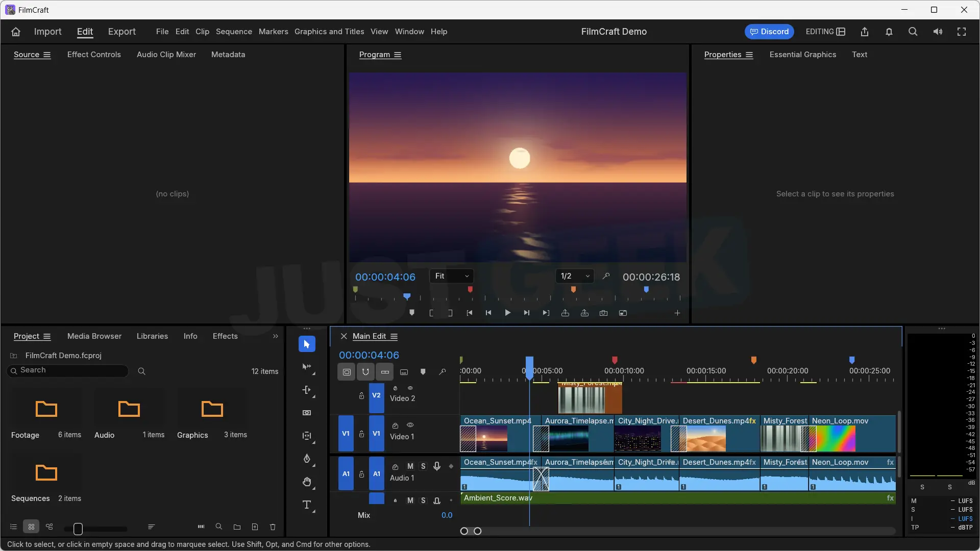Viewport: 980px width, 551px height.
Task: Toggle visibility eye of Video 1 track
Action: [410, 425]
